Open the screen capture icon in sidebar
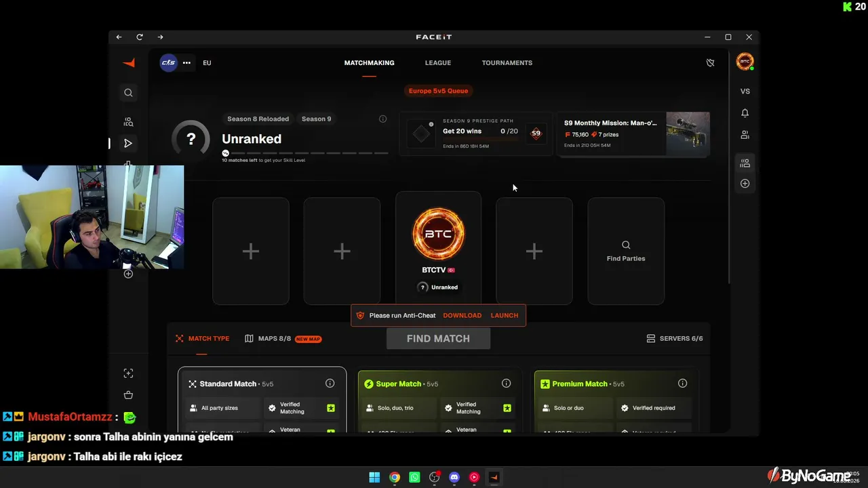 pyautogui.click(x=128, y=373)
